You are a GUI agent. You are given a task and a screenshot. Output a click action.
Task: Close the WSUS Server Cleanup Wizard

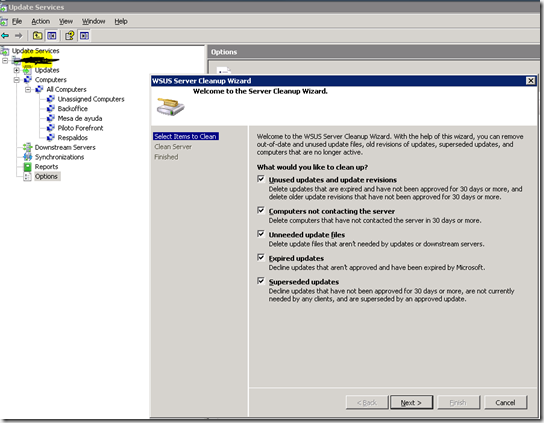pos(530,81)
